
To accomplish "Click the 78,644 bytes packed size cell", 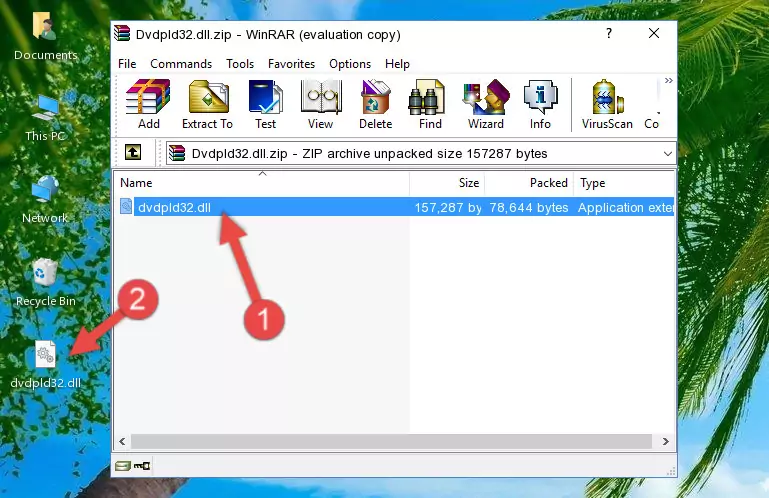I will 529,208.
